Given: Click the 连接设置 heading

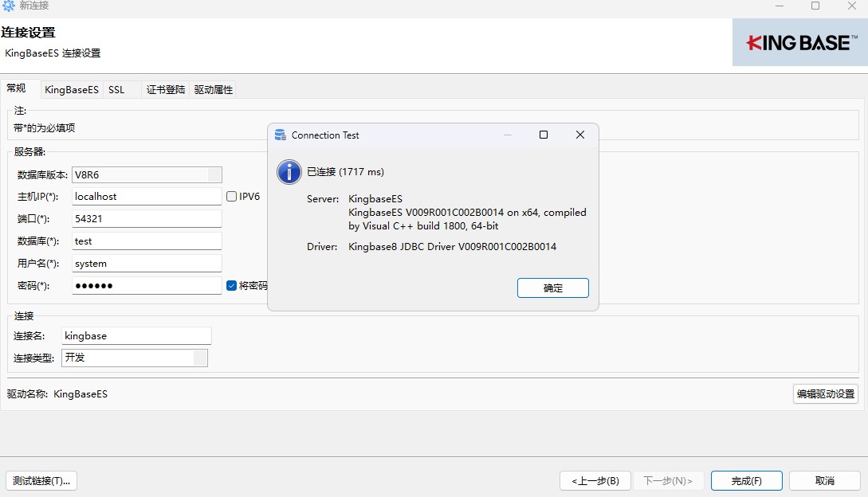Looking at the screenshot, I should coord(28,32).
